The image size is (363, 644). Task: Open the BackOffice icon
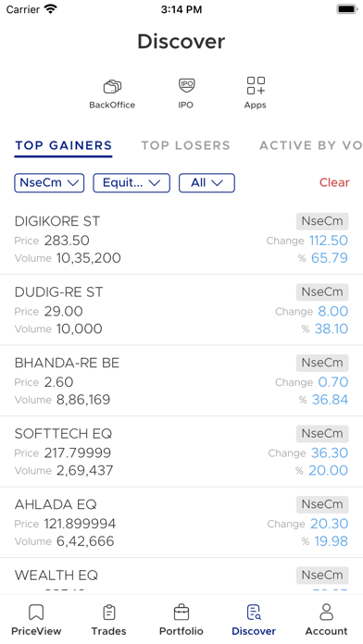click(x=112, y=87)
